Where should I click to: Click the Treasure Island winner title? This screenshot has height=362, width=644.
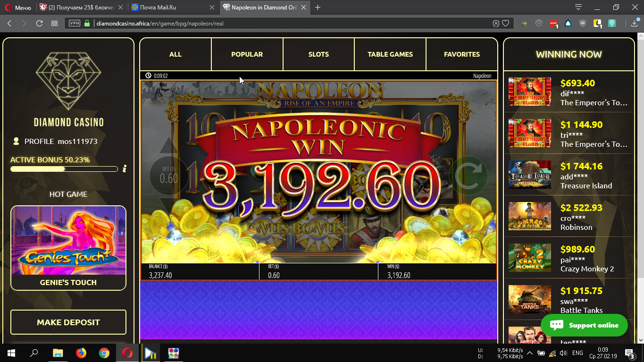tap(586, 186)
